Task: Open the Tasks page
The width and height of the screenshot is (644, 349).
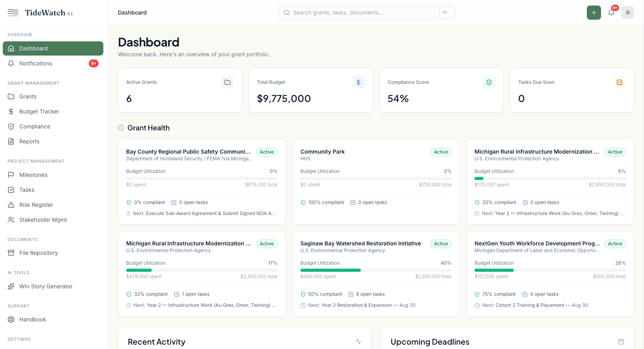Action: click(53, 190)
